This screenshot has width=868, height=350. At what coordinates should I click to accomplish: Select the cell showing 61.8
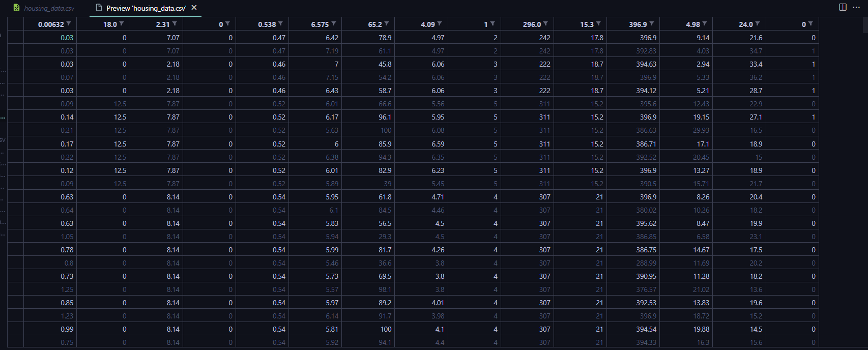coord(368,197)
